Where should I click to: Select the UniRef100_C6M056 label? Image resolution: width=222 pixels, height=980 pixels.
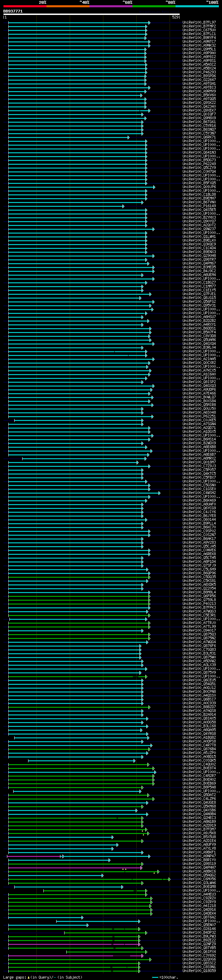199,879
